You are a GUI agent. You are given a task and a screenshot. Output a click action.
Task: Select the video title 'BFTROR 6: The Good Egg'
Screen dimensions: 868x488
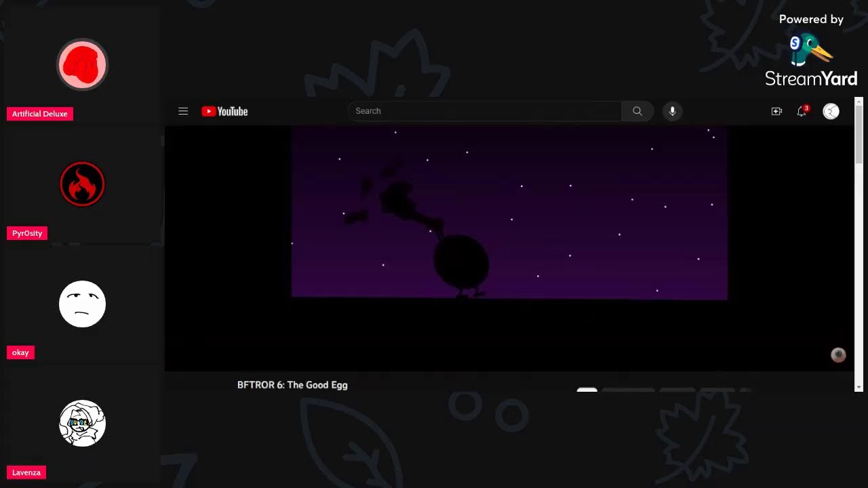[292, 385]
